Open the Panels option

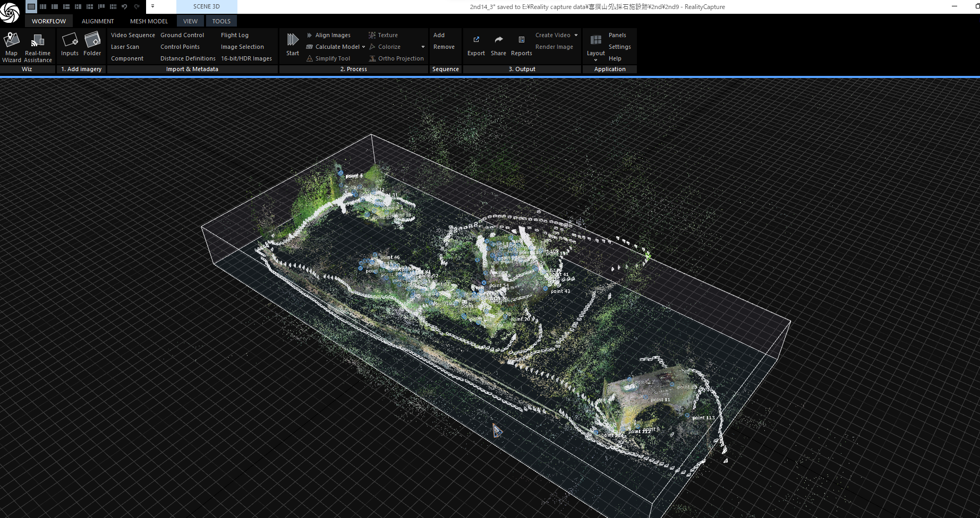pos(617,35)
